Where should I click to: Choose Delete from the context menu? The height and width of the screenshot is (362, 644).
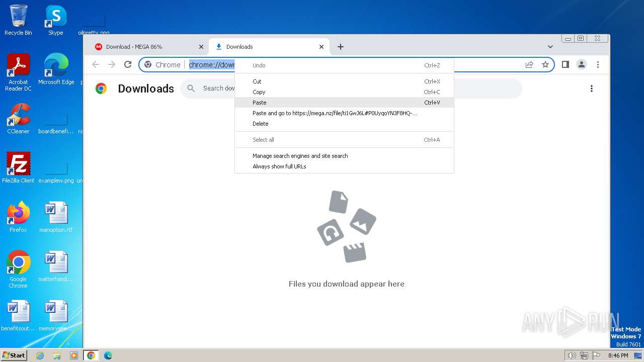(x=344, y=124)
